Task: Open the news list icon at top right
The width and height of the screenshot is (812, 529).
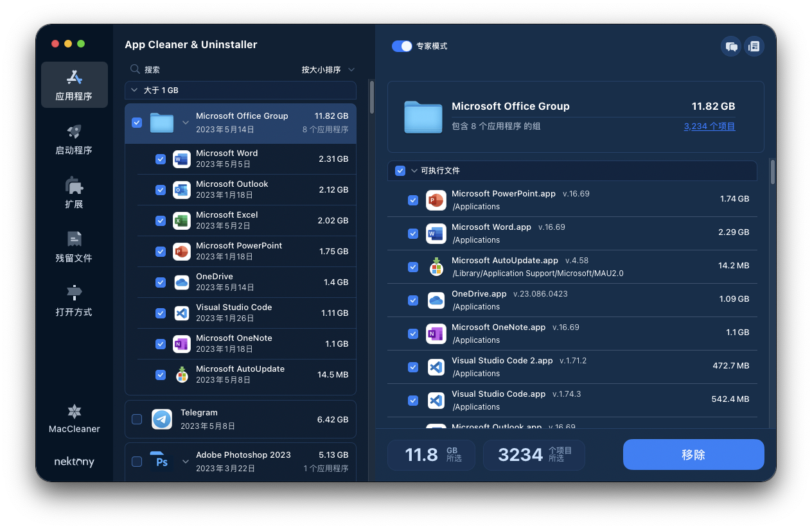Action: tap(754, 46)
